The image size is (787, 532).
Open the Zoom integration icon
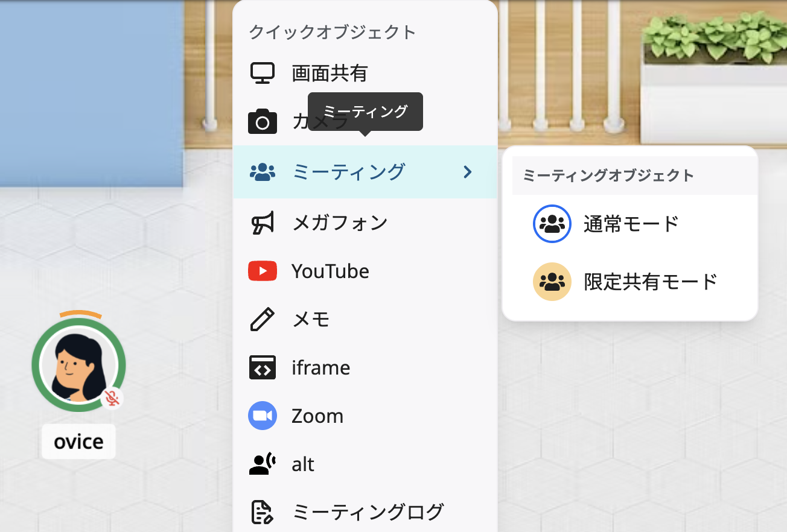(263, 416)
